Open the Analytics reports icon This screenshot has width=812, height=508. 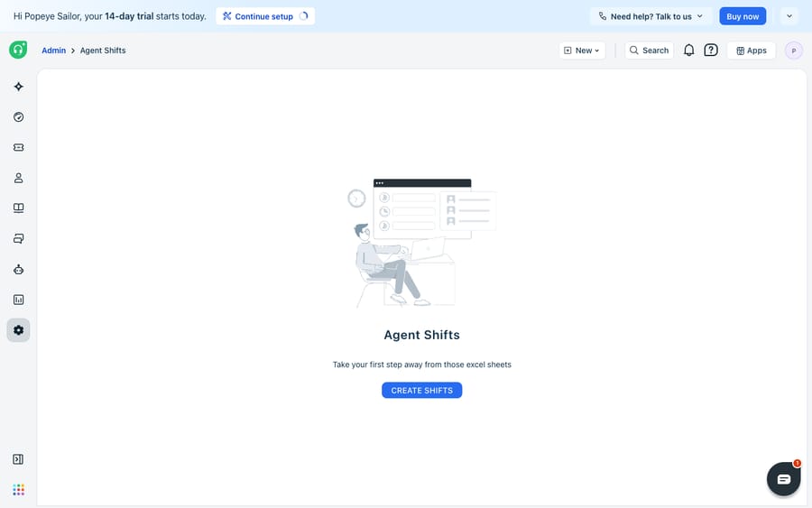19,300
